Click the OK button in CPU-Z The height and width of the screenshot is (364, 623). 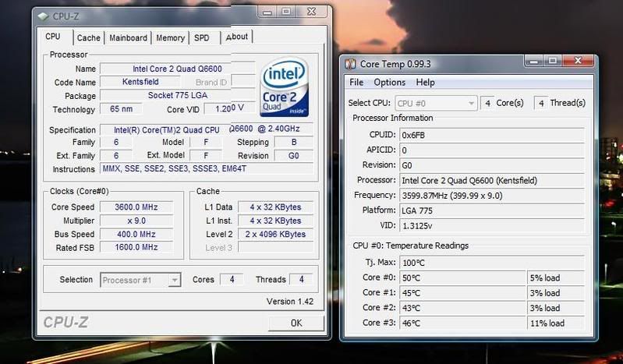click(x=296, y=323)
